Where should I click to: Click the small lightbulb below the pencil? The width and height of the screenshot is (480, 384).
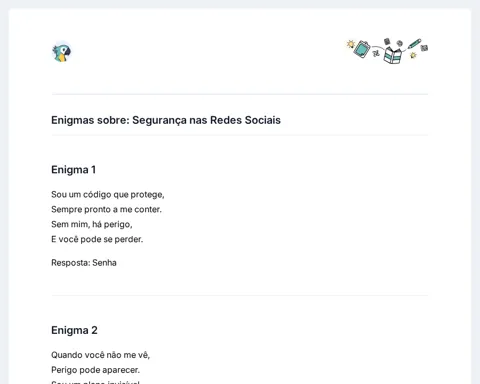click(x=413, y=55)
